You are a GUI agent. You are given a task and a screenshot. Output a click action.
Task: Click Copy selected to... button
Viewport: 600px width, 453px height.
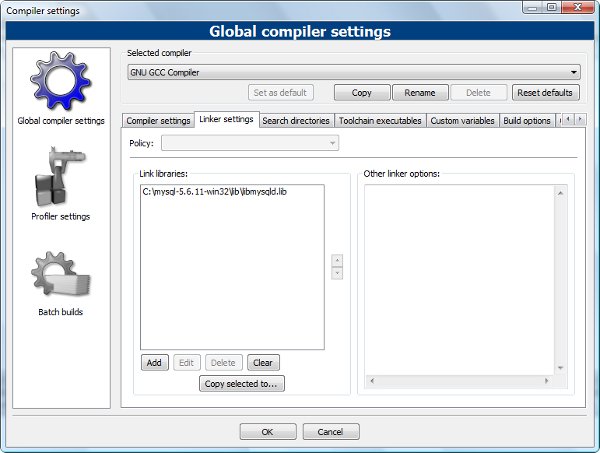[x=242, y=384]
